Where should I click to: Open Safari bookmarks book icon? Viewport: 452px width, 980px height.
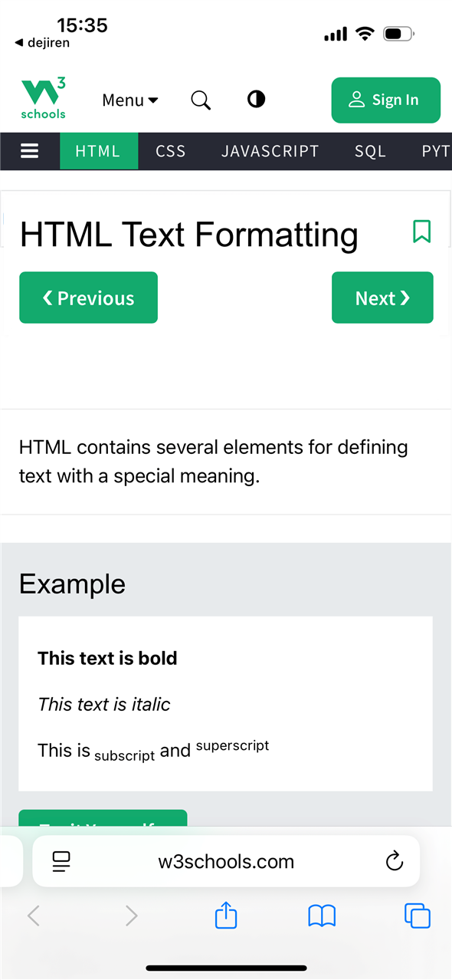(322, 916)
